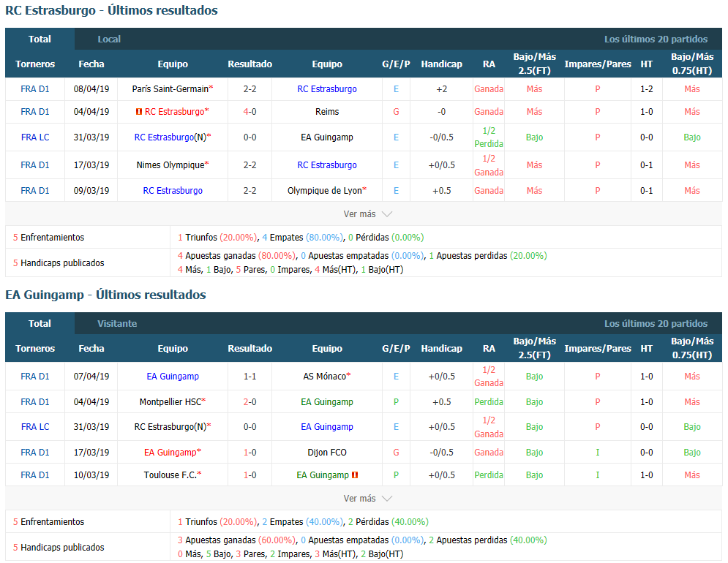Click the 1-2 half-time score
728x563 pixels.
pos(646,89)
